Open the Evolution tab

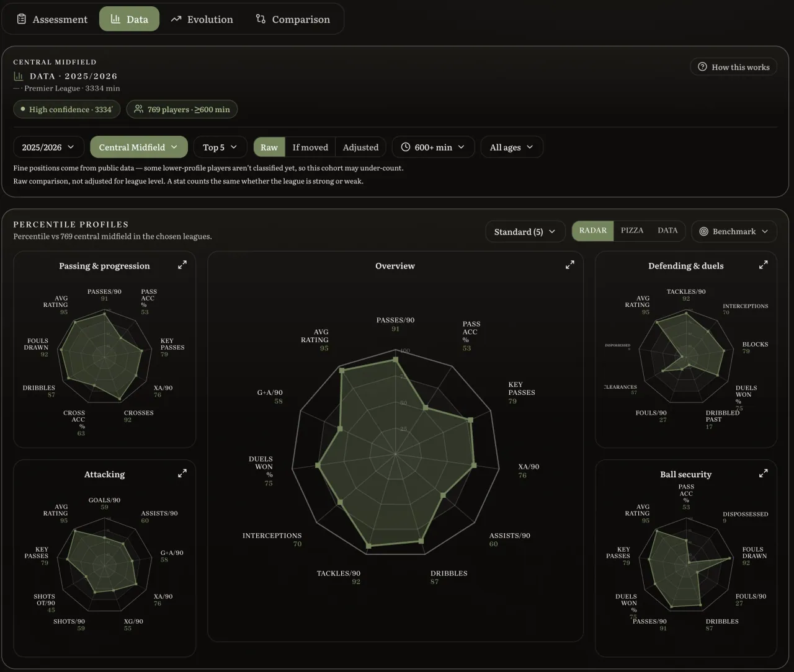pyautogui.click(x=202, y=19)
